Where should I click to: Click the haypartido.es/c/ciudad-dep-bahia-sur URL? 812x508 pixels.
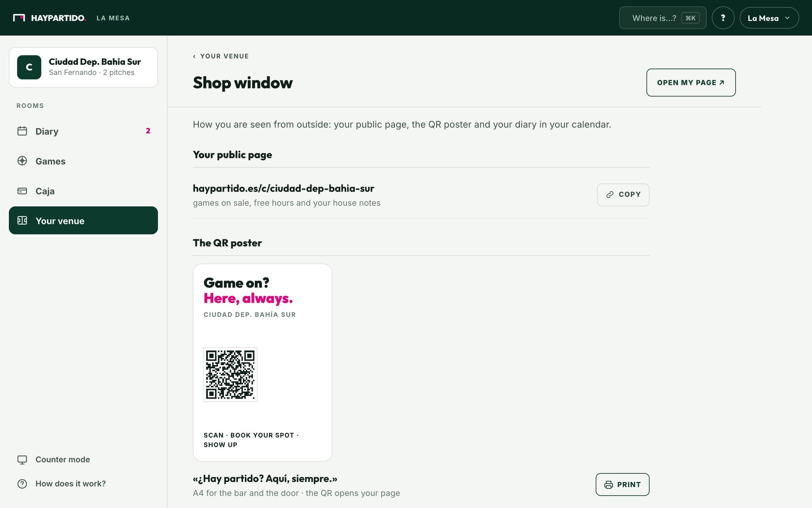283,188
